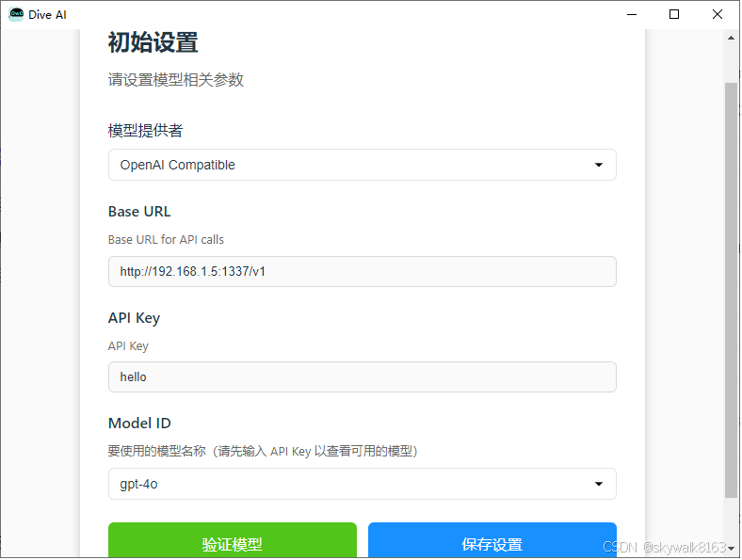Maximize the Dive AI window
Screen dimensions: 742x560
674,15
